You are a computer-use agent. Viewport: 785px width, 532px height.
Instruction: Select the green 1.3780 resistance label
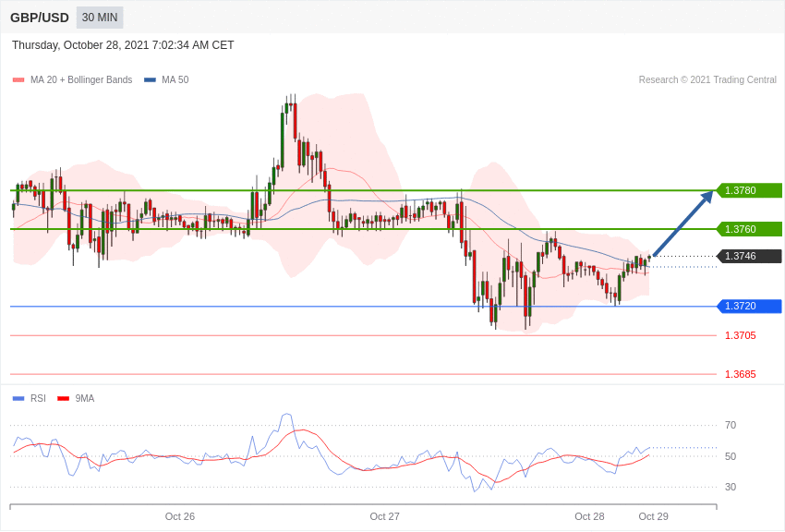[x=748, y=190]
